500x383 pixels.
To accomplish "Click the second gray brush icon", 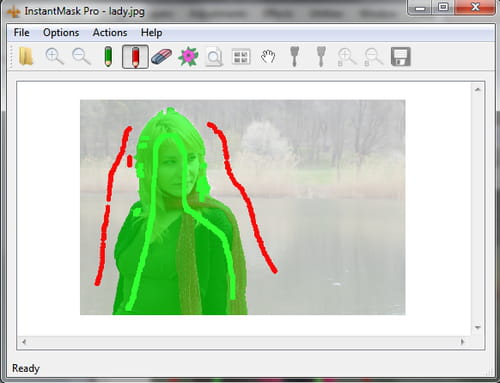I will click(321, 56).
